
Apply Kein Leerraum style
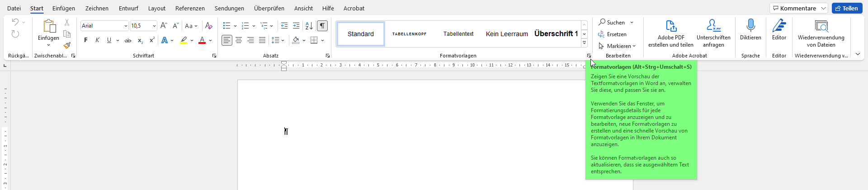tap(507, 34)
